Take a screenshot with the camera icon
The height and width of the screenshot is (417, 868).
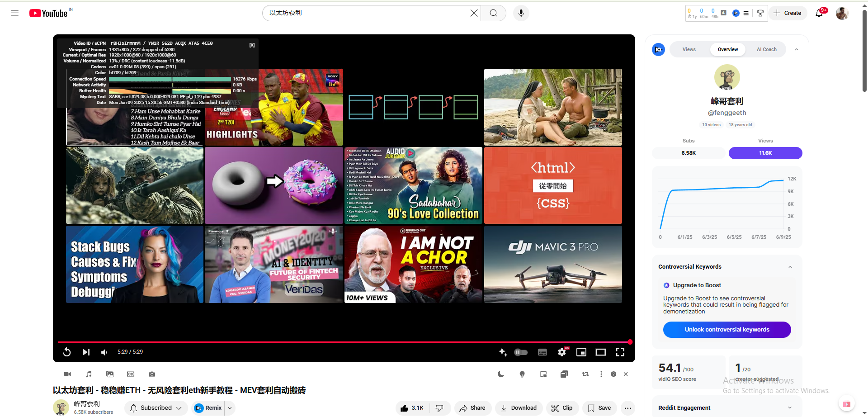tap(152, 374)
